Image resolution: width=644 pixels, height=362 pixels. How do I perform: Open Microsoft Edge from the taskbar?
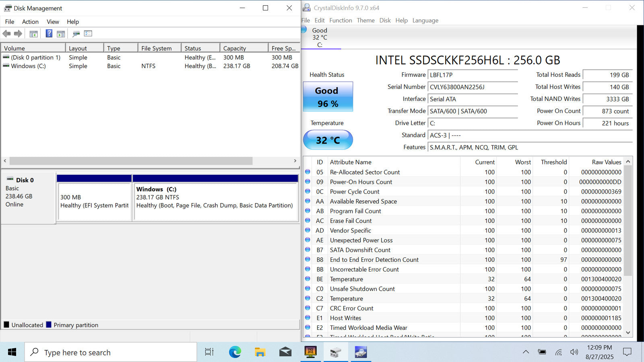235,352
